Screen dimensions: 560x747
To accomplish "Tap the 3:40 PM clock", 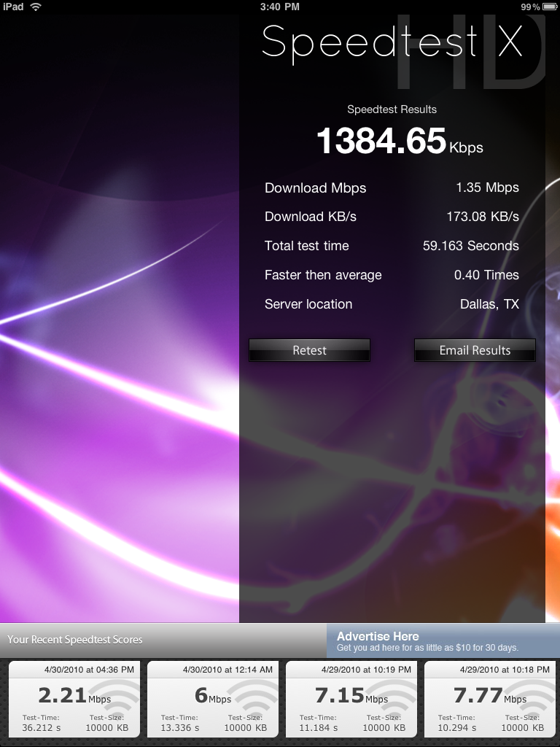I will tap(279, 7).
